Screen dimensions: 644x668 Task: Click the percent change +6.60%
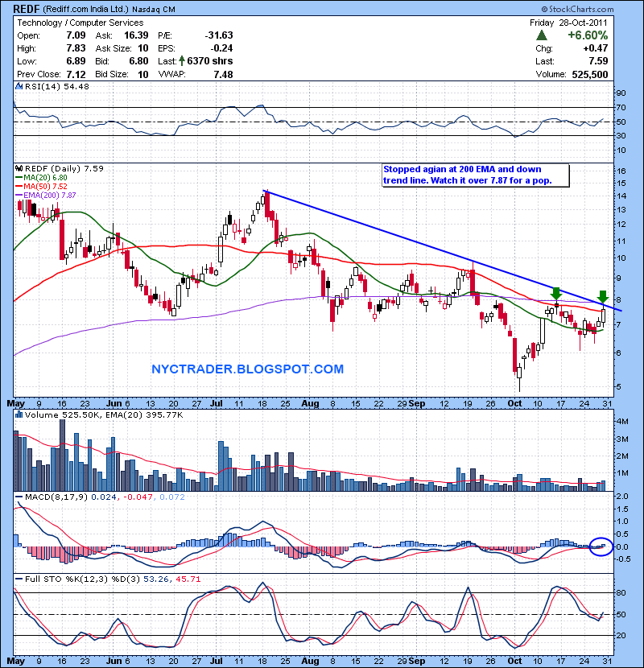click(x=588, y=35)
